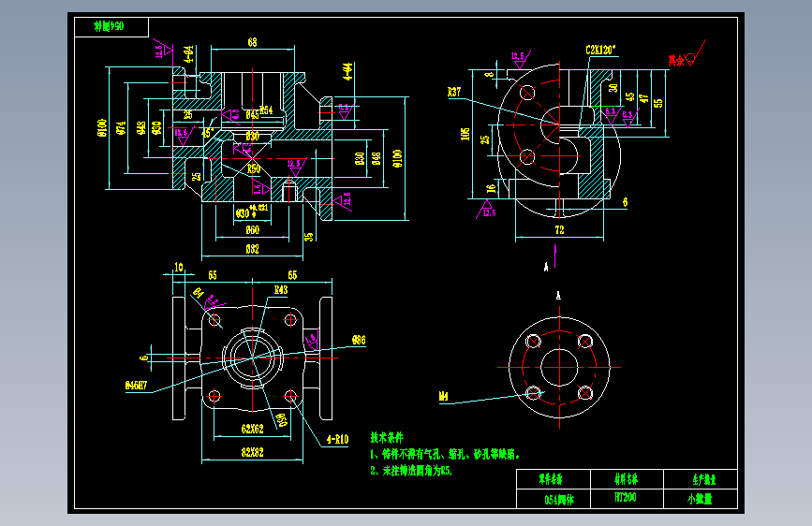Select the 4-R10 corner radius note

(x=338, y=440)
